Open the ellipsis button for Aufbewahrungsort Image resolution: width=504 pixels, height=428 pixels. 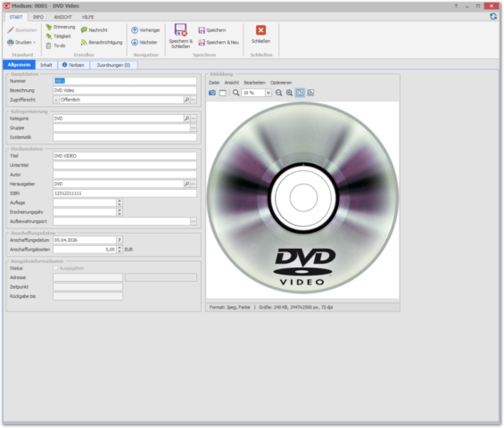point(194,221)
